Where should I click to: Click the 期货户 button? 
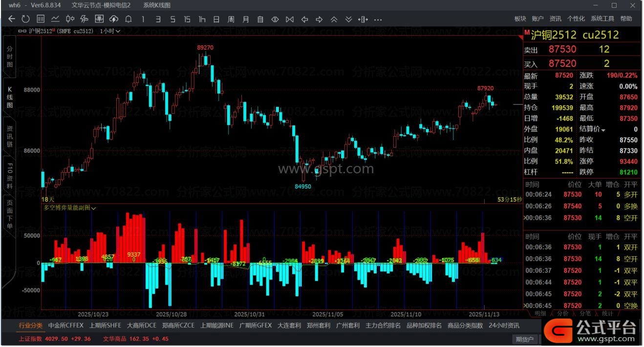point(525,339)
